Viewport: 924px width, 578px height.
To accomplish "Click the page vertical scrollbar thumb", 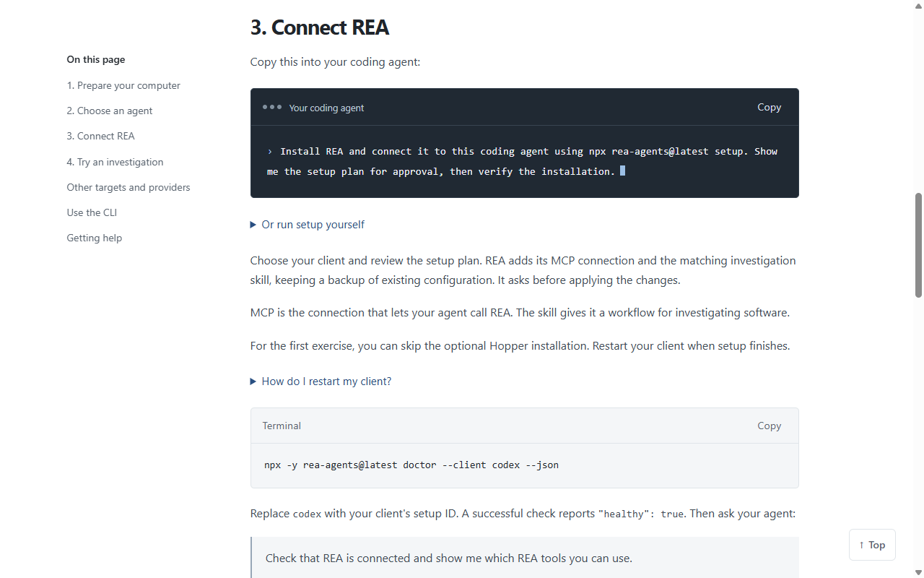I will 918,245.
